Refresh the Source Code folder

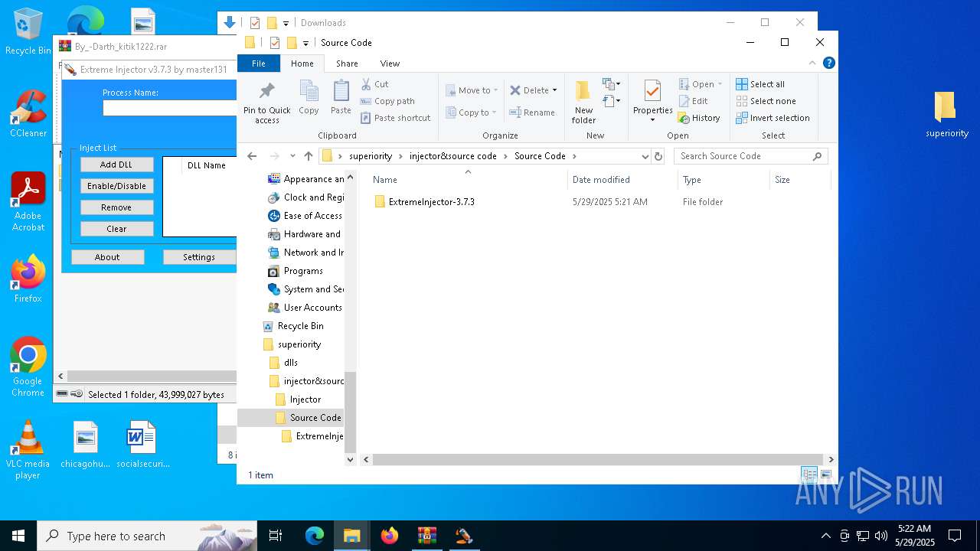click(658, 156)
